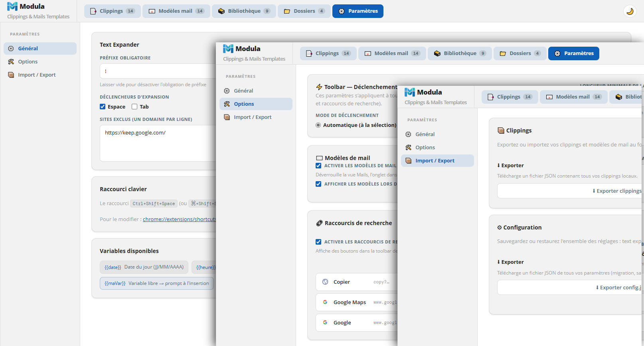Open Bibliothèque tab in middle window
This screenshot has height=346, width=644.
[x=460, y=53]
